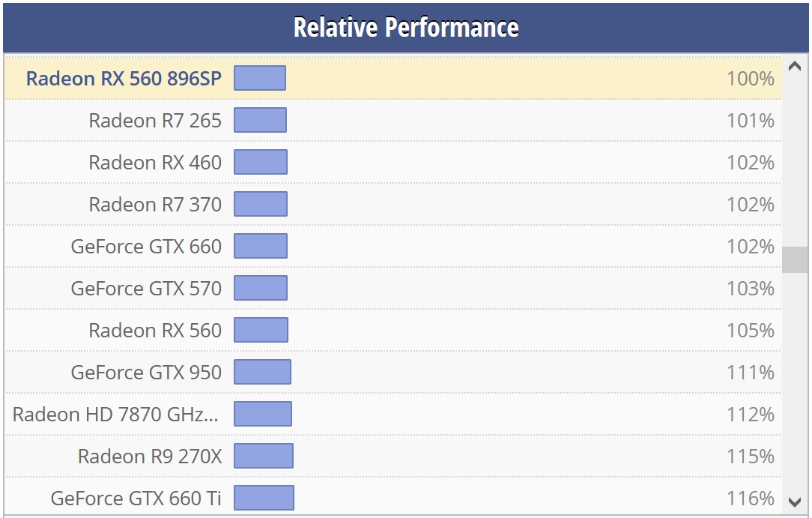Select the Radeon R7 265 link
This screenshot has width=812, height=518.
[155, 120]
